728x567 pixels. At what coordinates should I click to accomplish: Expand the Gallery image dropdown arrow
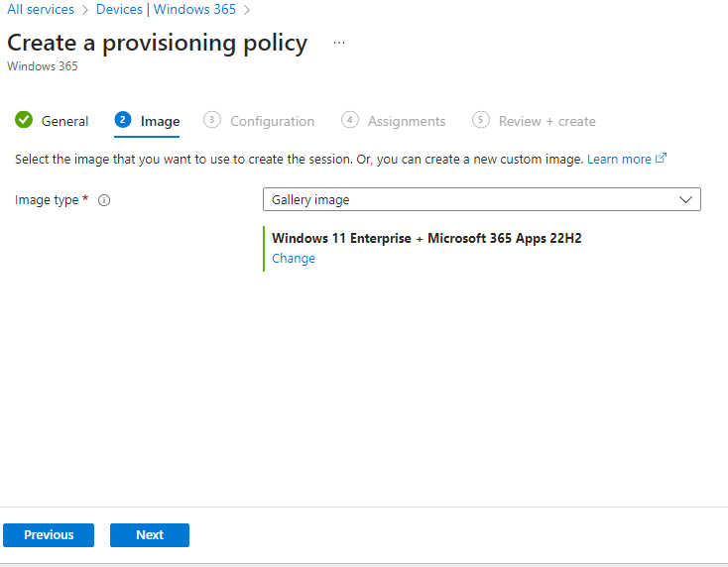coord(685,199)
